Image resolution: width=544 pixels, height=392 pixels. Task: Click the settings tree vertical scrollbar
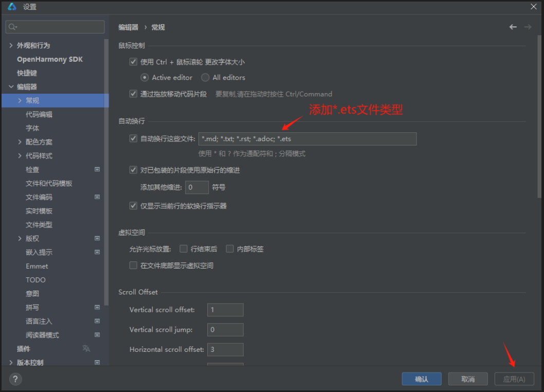click(x=106, y=172)
